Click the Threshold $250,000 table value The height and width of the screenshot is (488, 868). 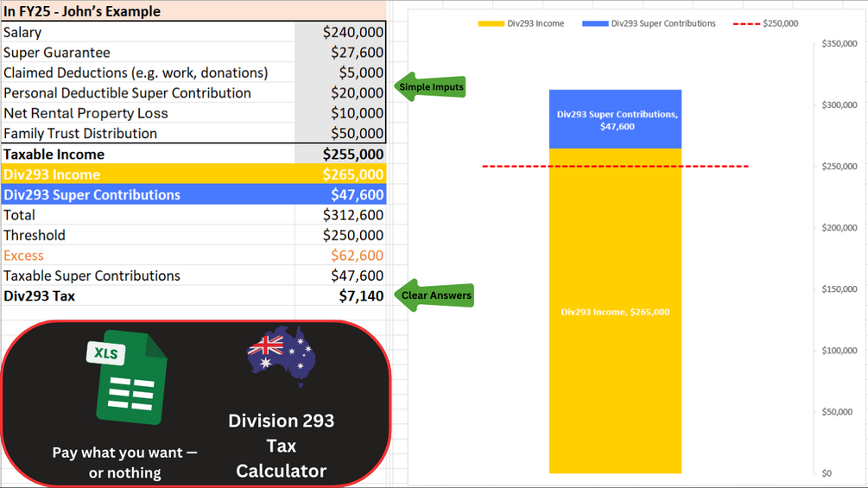pyautogui.click(x=353, y=235)
